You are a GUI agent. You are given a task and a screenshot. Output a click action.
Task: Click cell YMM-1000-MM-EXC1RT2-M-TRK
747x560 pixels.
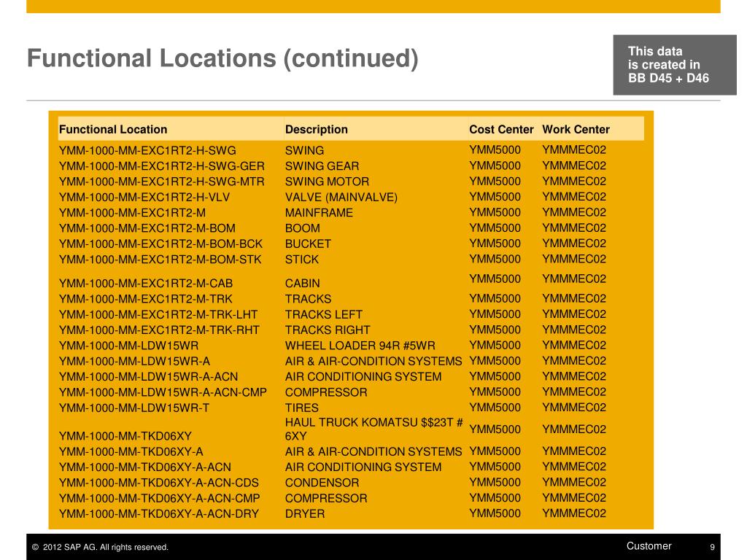[146, 299]
